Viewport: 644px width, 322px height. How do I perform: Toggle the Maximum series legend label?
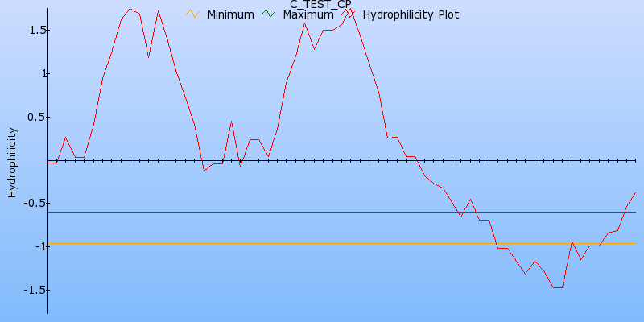[308, 14]
